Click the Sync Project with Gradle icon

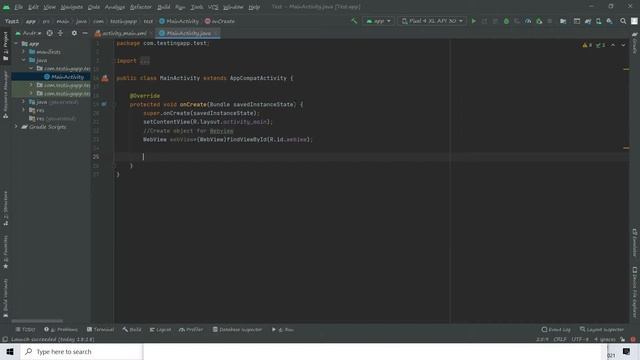(588, 21)
